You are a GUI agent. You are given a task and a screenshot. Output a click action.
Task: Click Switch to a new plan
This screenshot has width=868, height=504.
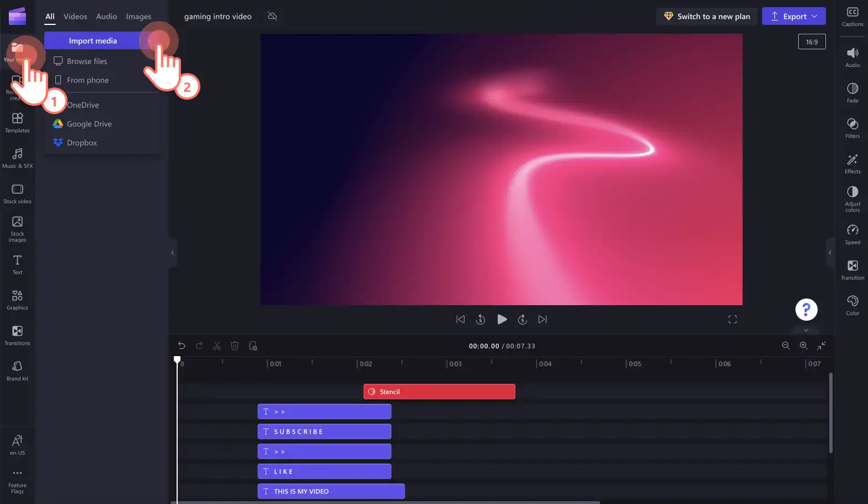(x=707, y=16)
